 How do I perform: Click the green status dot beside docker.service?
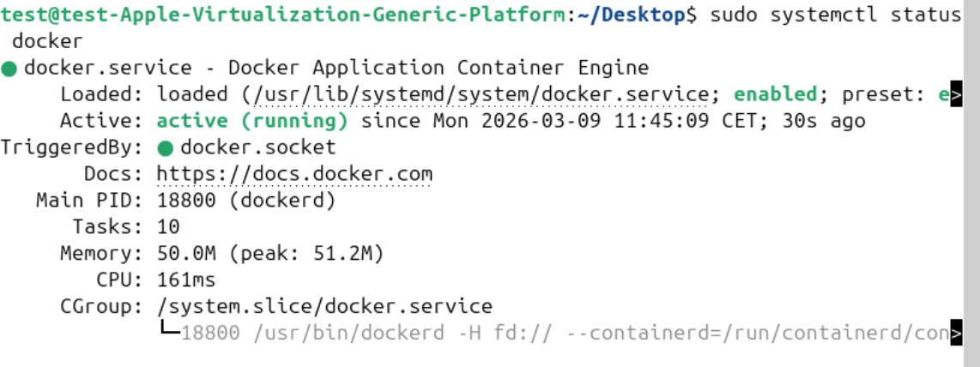9,69
